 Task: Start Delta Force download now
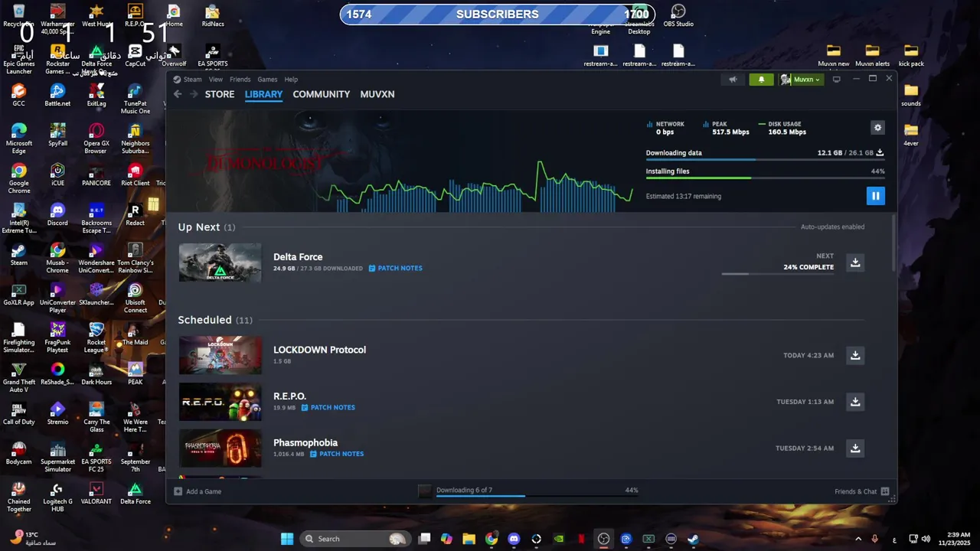pos(855,262)
